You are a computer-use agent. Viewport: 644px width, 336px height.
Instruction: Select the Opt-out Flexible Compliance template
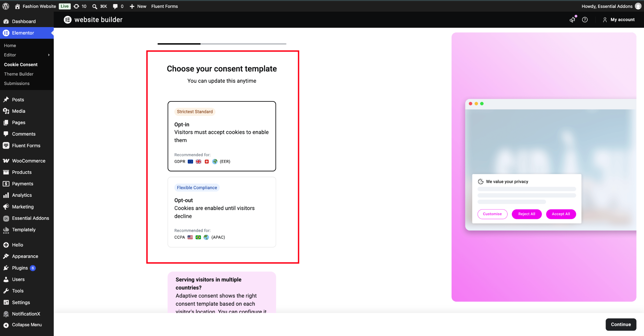[222, 212]
